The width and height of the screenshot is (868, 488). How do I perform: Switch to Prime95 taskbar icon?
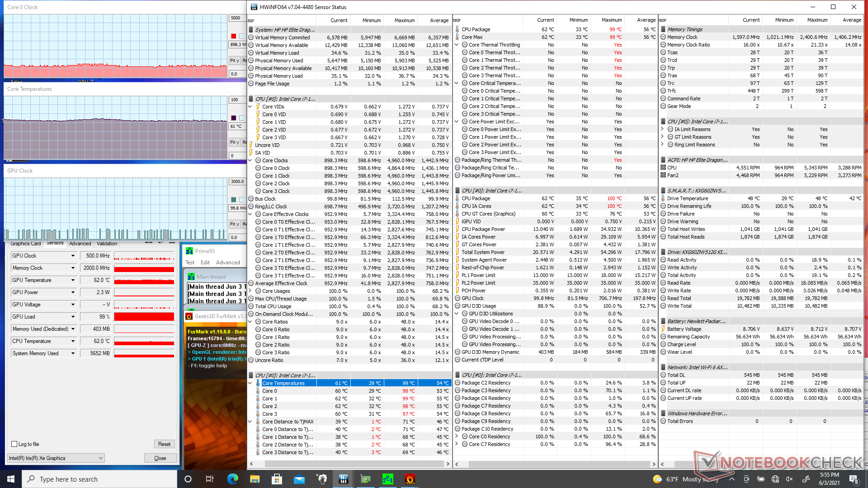387,479
